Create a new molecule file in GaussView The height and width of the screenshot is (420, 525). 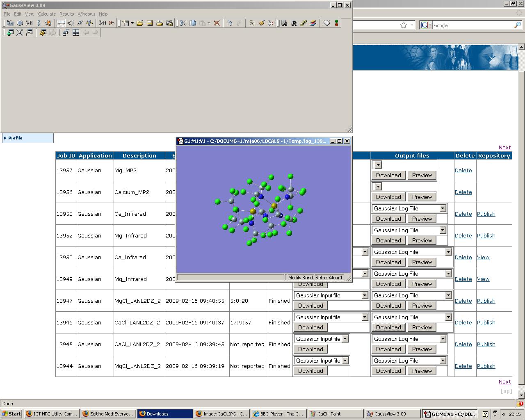126,23
